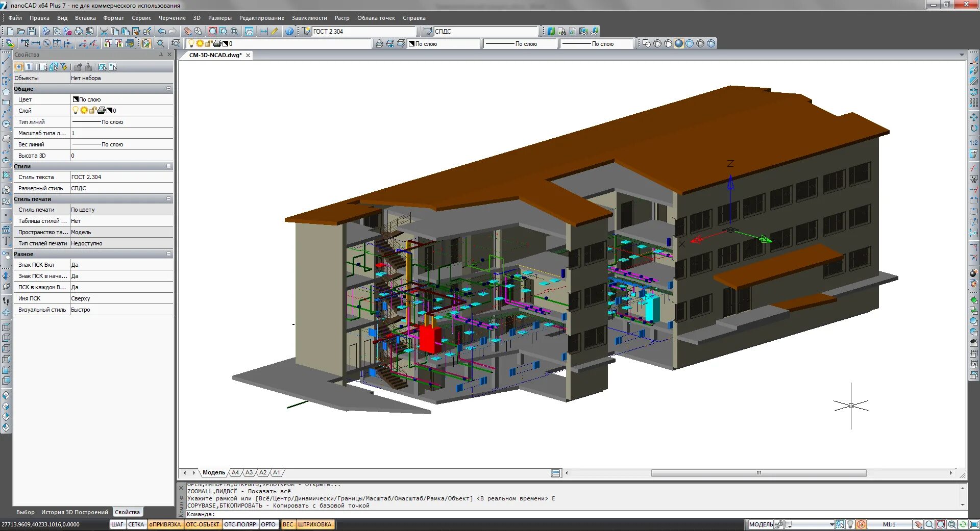Image resolution: width=980 pixels, height=531 pixels.
Task: Click the status bar Pan hand icon
Action: point(918,524)
